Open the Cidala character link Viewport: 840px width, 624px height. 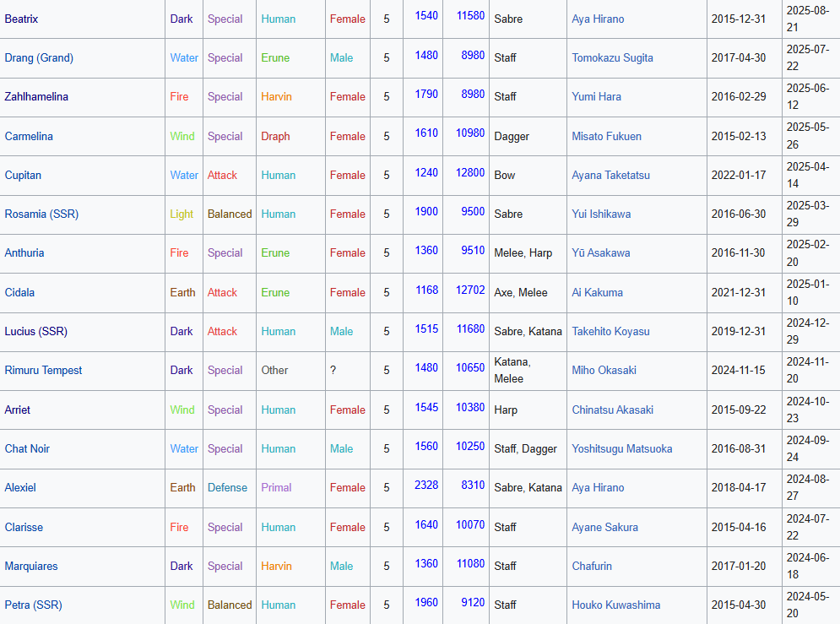[x=19, y=292]
